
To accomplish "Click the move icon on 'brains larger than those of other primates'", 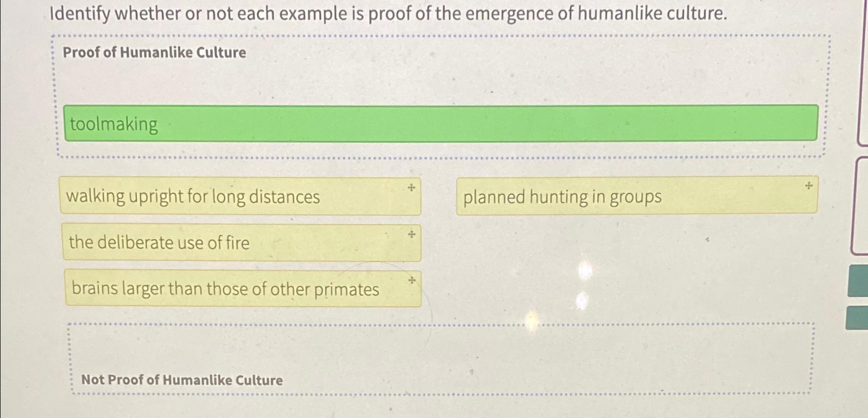I will (x=411, y=280).
